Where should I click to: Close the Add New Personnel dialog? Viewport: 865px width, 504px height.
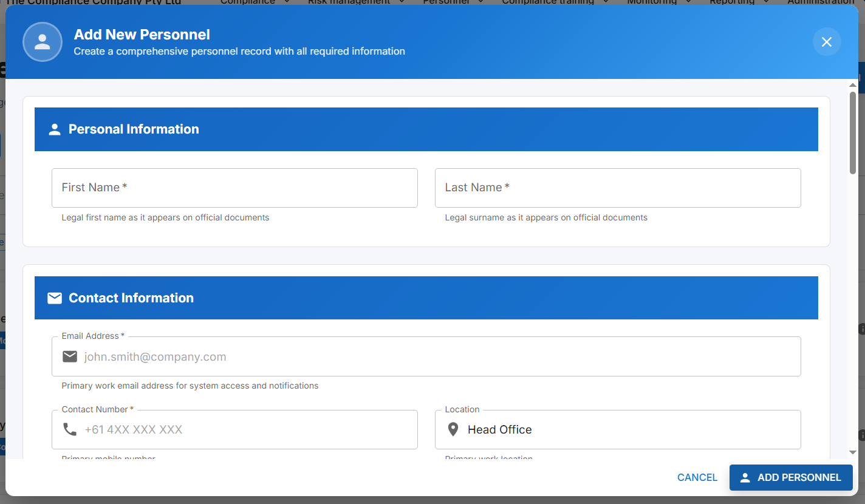pyautogui.click(x=826, y=42)
